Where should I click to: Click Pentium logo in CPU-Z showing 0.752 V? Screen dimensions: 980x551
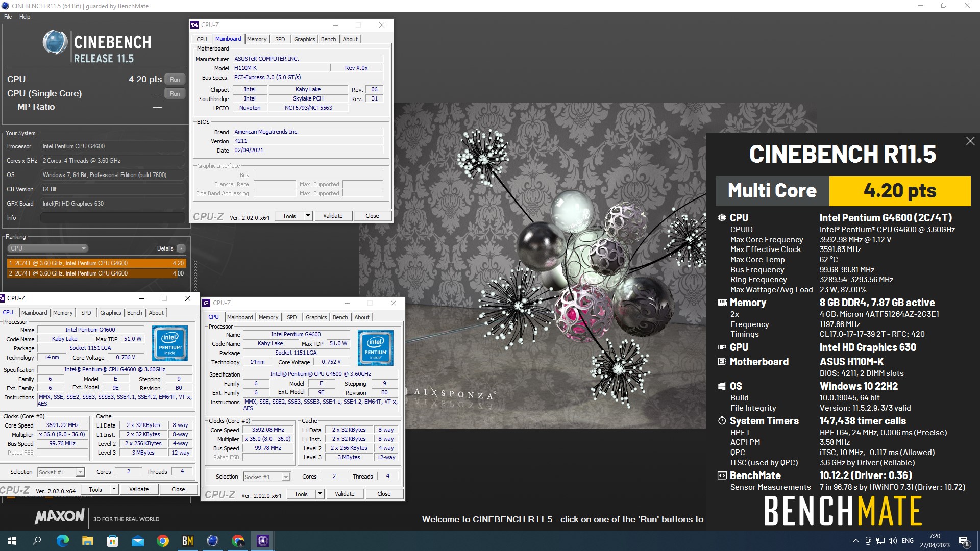click(x=376, y=348)
